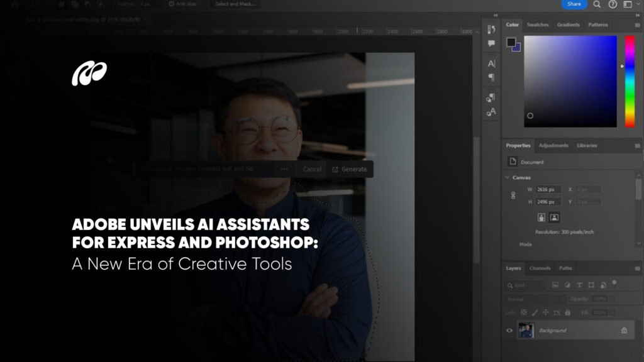The width and height of the screenshot is (644, 362).
Task: Click the type layer filter icon
Action: point(579,285)
